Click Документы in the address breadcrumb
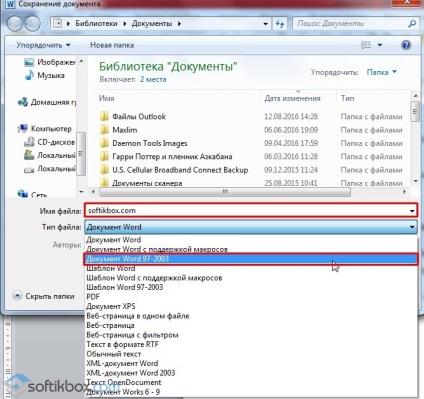 [152, 24]
